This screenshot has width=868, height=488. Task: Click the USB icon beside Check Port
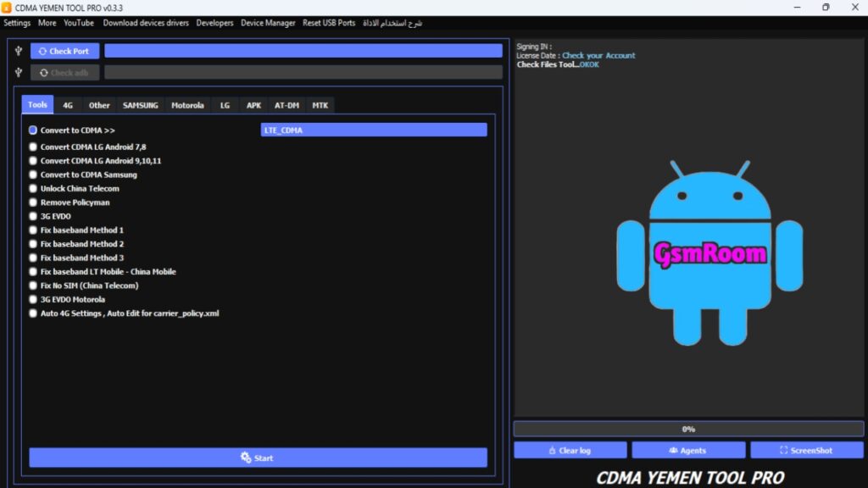click(x=19, y=51)
